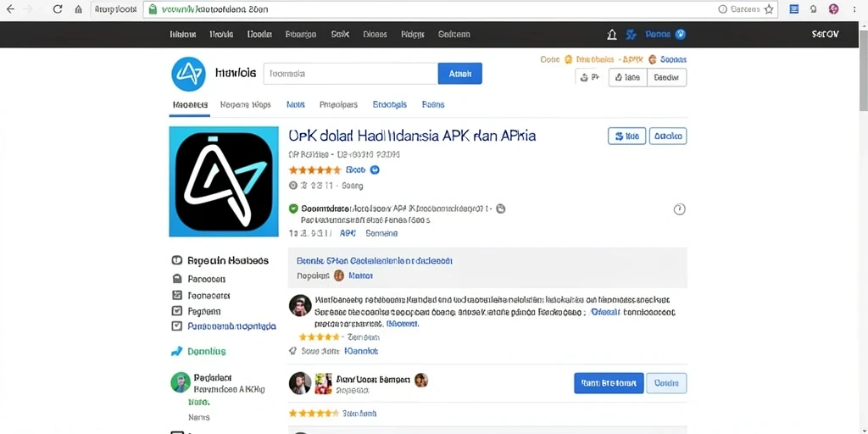Viewport: 868px width, 434px height.
Task: Click the green shield check icon
Action: pyautogui.click(x=293, y=209)
